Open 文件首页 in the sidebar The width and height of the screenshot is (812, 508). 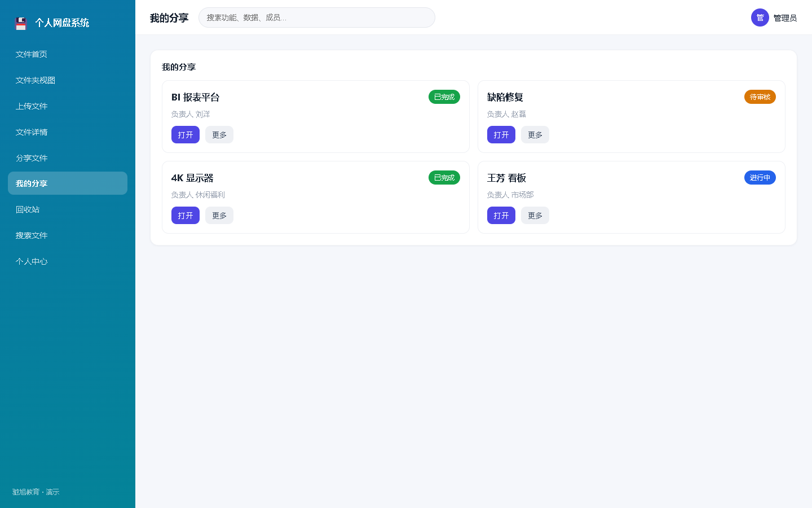pos(68,54)
